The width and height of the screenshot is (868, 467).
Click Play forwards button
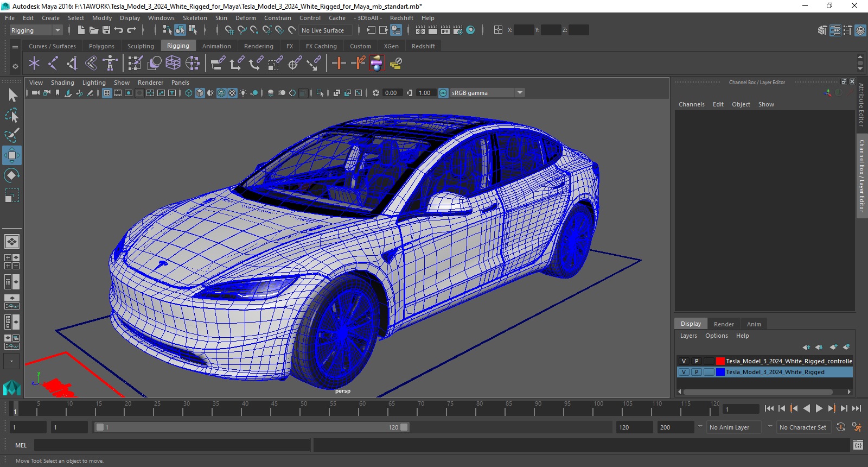[x=819, y=408]
